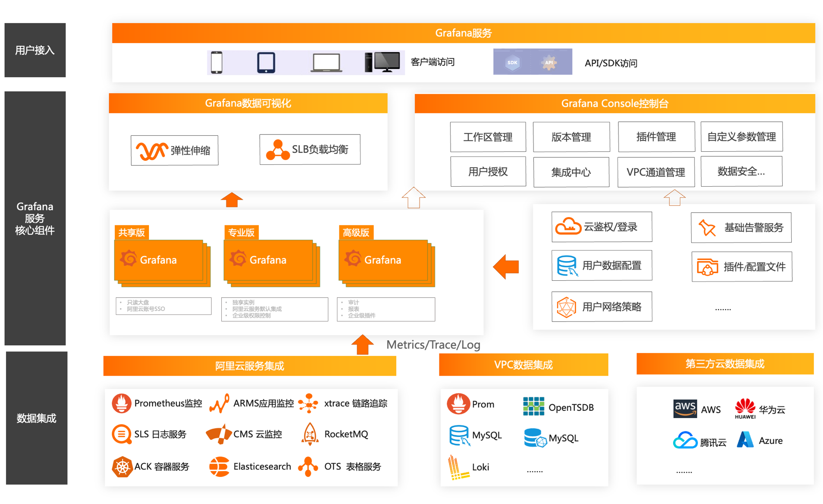Click the Grafana Console控制台 header
This screenshot has height=504, width=823.
coord(615,103)
